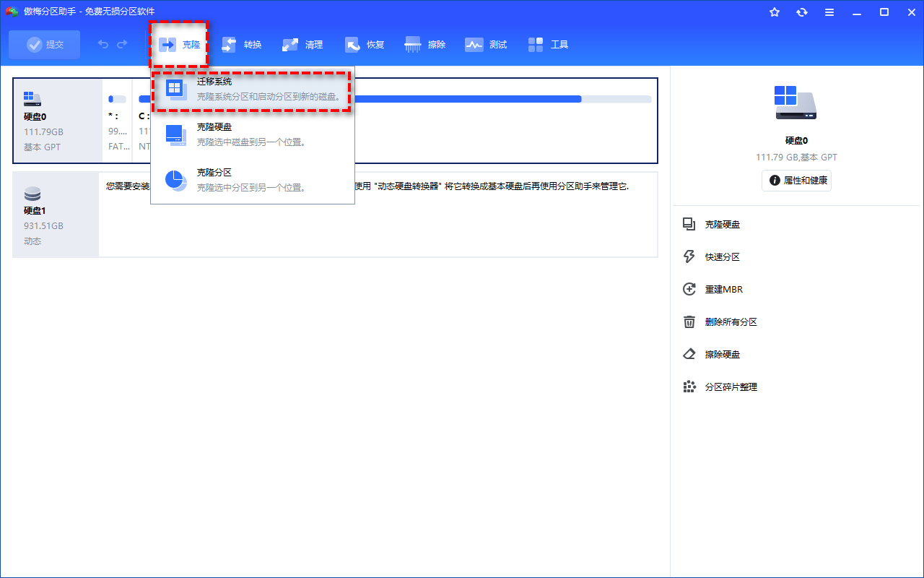
Task: Select the Quick Partition (快速分区) icon
Action: click(x=689, y=256)
